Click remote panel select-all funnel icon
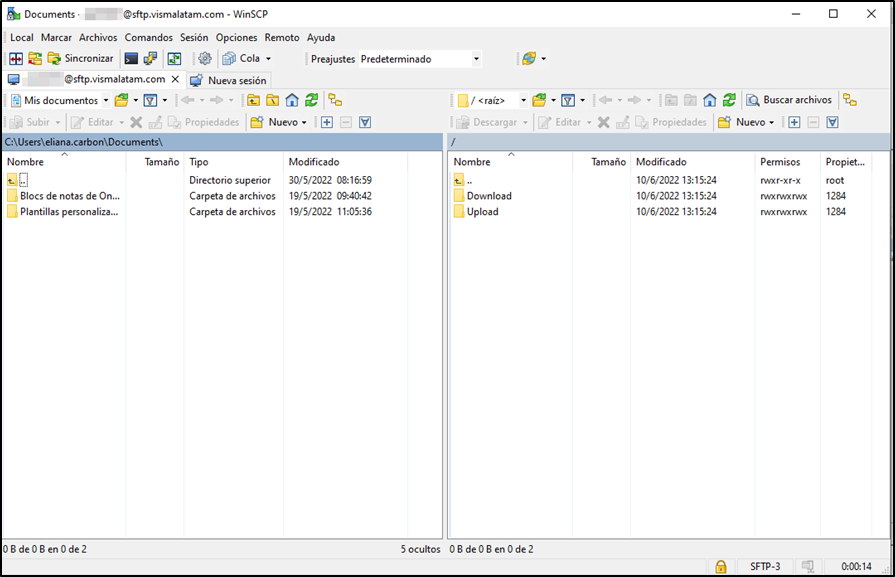The image size is (895, 577). click(833, 122)
